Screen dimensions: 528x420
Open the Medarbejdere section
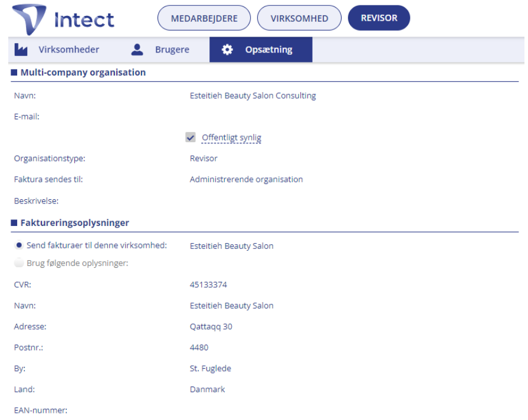[x=204, y=18]
